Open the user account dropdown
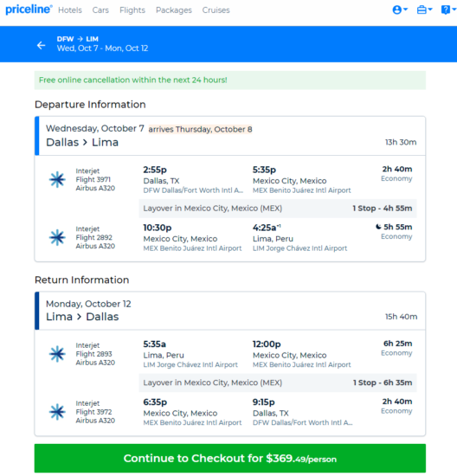 (x=400, y=10)
